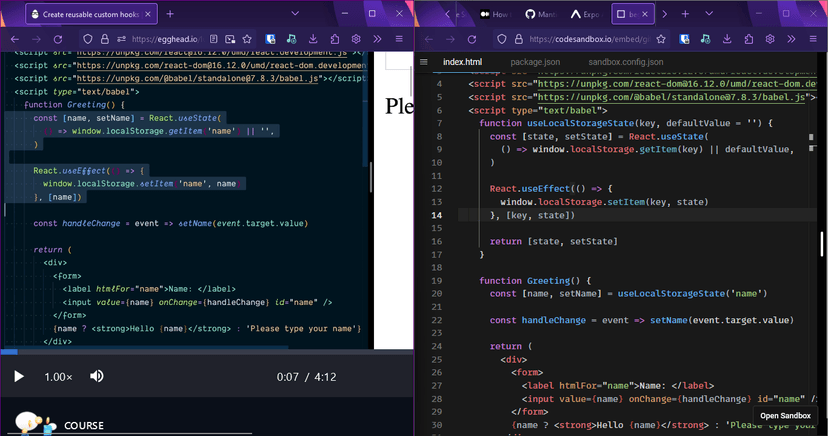This screenshot has width=828, height=436.
Task: Open the 1.00× playback speed menu
Action: pyautogui.click(x=58, y=377)
